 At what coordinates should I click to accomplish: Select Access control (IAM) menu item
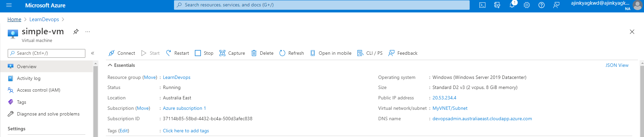(38, 90)
